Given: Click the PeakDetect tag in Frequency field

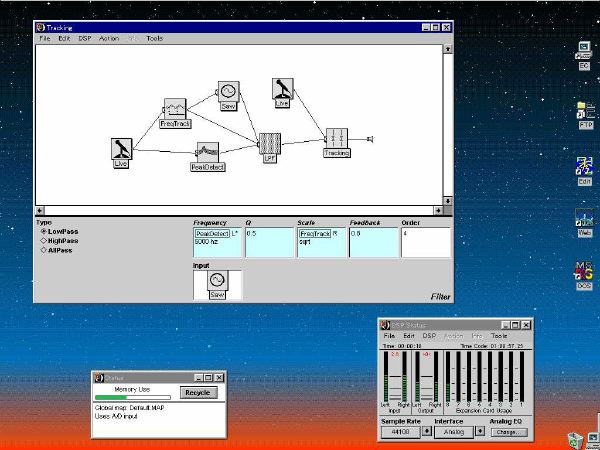Looking at the screenshot, I should pos(212,233).
